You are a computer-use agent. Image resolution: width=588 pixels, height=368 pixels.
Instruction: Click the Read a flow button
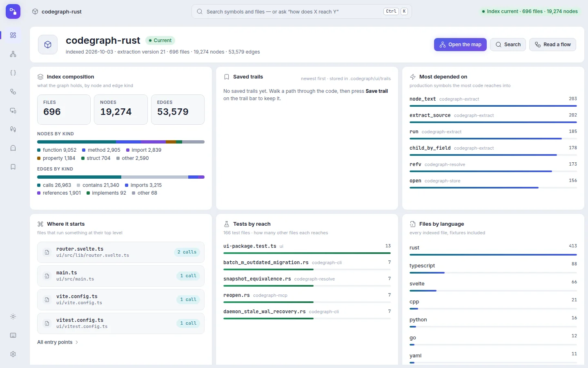[552, 45]
